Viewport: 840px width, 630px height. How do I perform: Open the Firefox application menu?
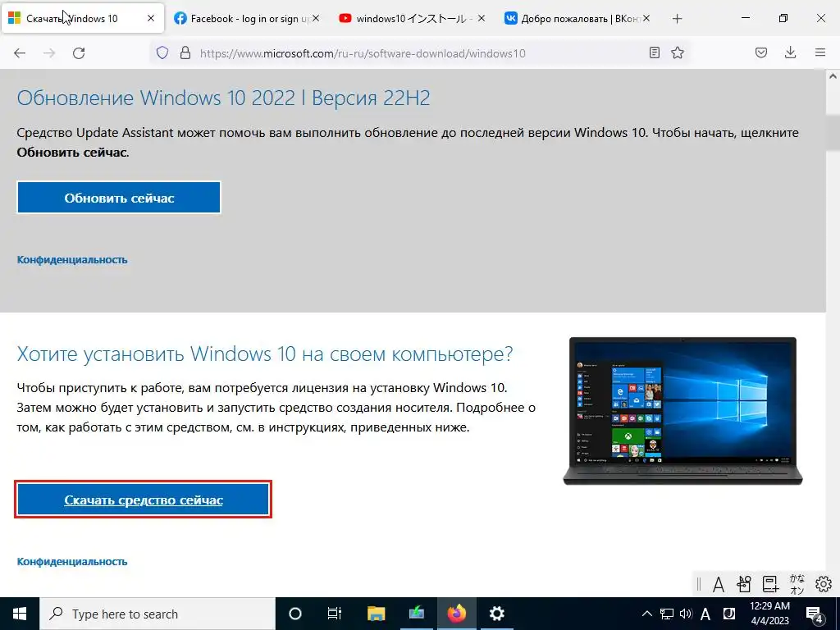click(x=820, y=52)
